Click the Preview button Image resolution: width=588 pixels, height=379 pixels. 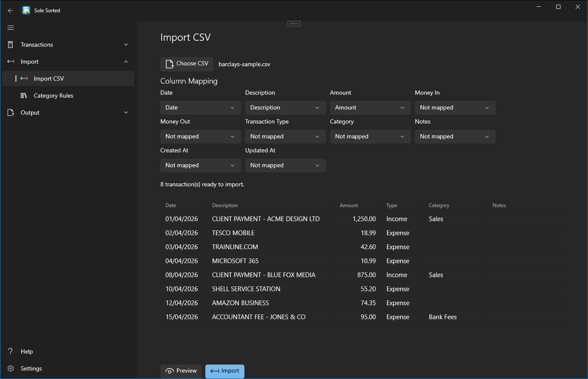point(181,371)
